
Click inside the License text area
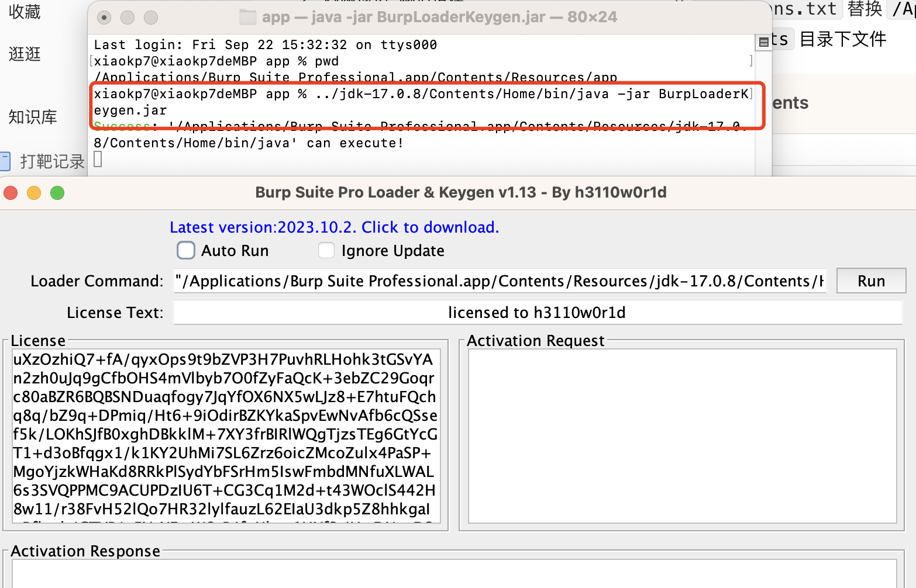tap(226, 435)
